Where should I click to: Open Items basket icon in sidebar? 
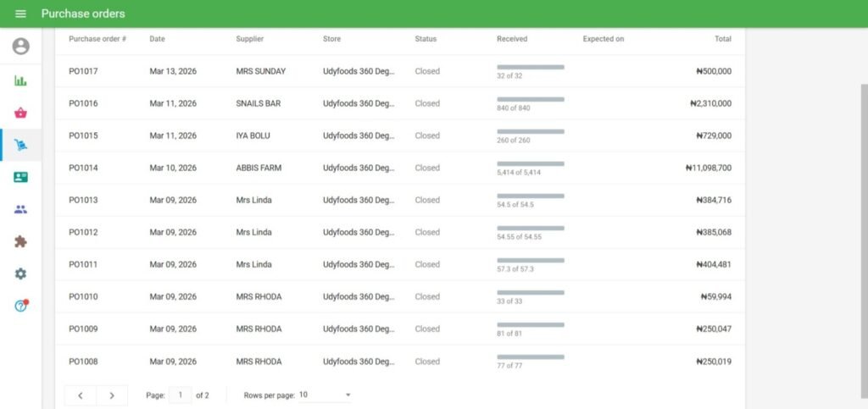pos(20,113)
